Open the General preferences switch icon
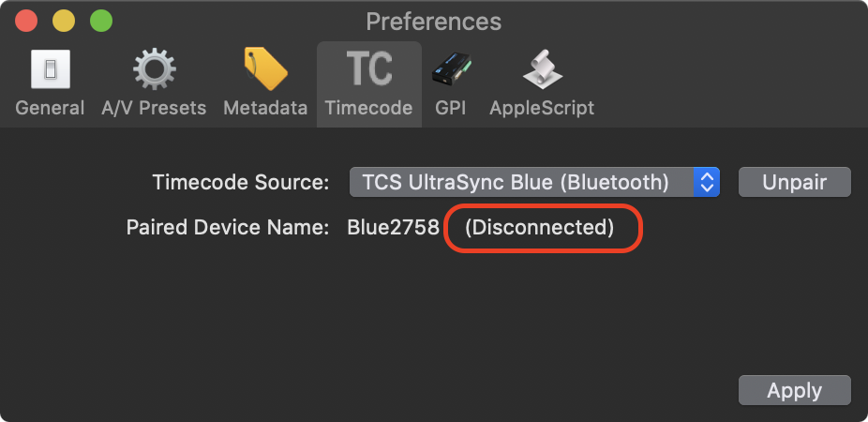 [51, 69]
